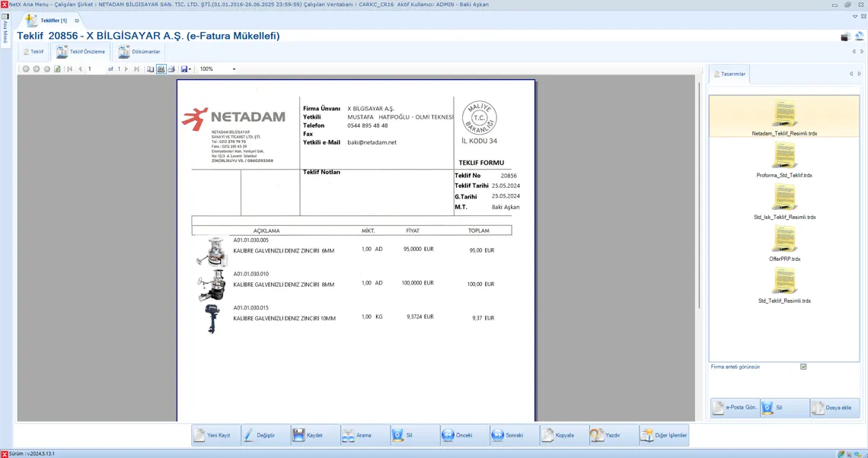Click the refresh report icon
The width and height of the screenshot is (868, 458).
(x=57, y=69)
